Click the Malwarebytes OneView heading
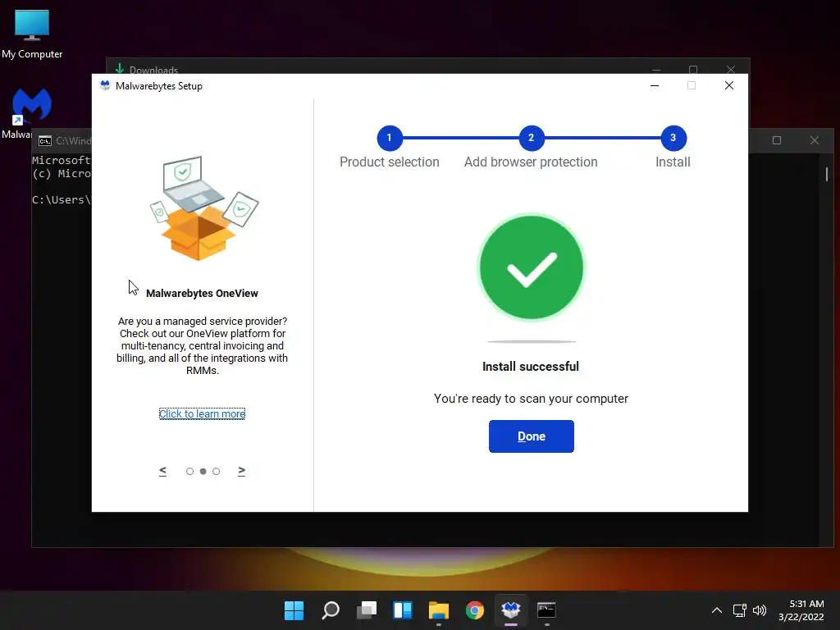Screen dimensions: 840x630 pyautogui.click(x=202, y=293)
